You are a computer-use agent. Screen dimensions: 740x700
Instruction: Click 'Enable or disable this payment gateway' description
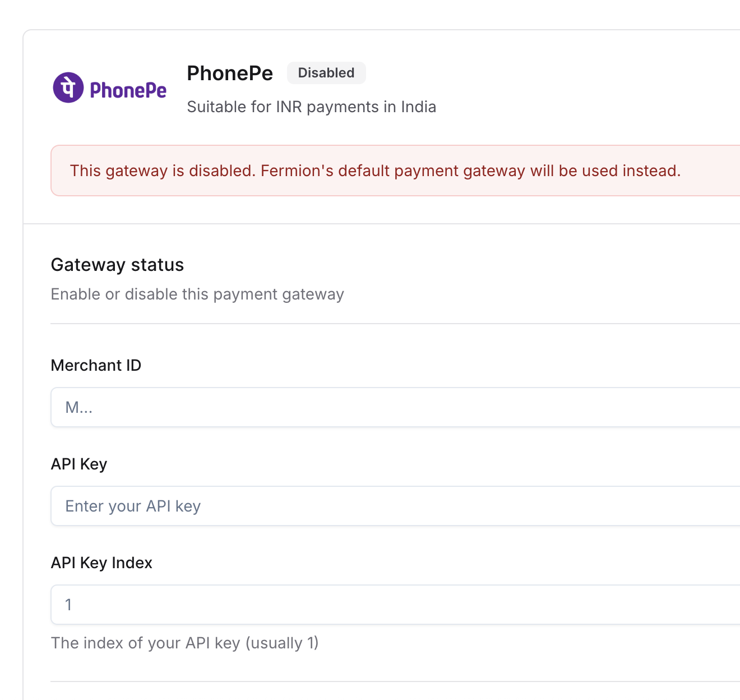pyautogui.click(x=197, y=294)
